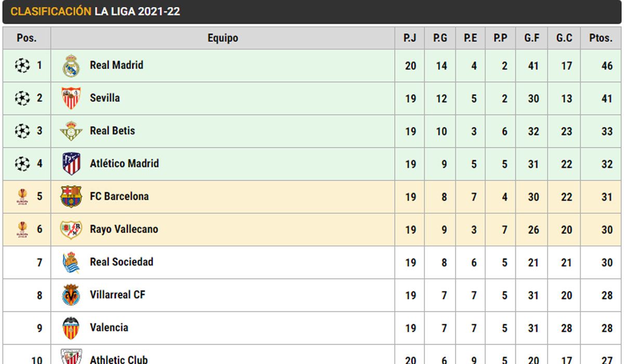Open the Real Madrid team name
The height and width of the screenshot is (364, 624).
[x=116, y=65]
